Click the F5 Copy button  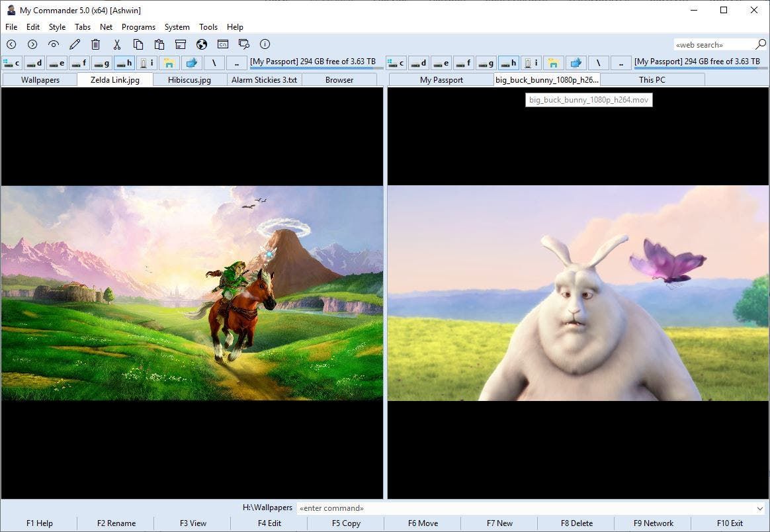[346, 523]
